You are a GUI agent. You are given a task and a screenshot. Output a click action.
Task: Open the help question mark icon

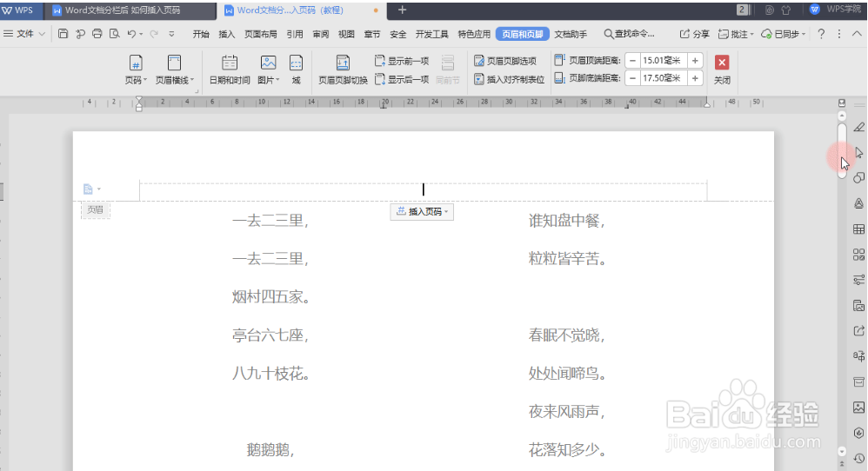click(821, 34)
